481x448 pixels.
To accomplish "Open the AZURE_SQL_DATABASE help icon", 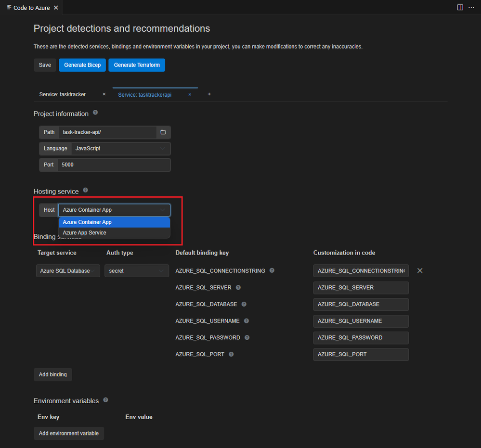I will pos(244,304).
